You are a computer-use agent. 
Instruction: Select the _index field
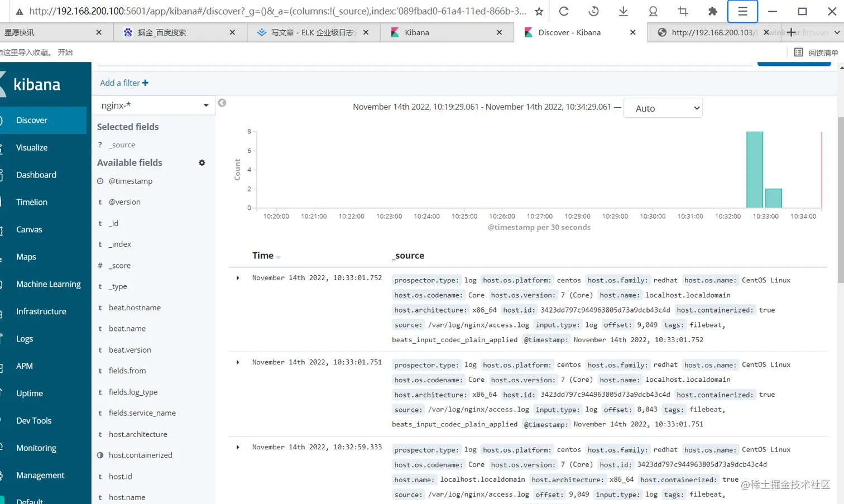click(119, 244)
